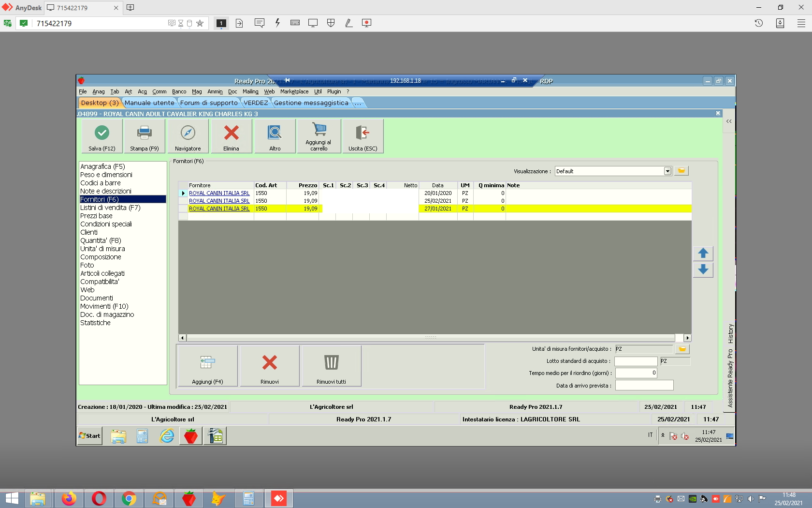Switch to Gestione messaggistica tab
The width and height of the screenshot is (812, 508).
tap(311, 103)
